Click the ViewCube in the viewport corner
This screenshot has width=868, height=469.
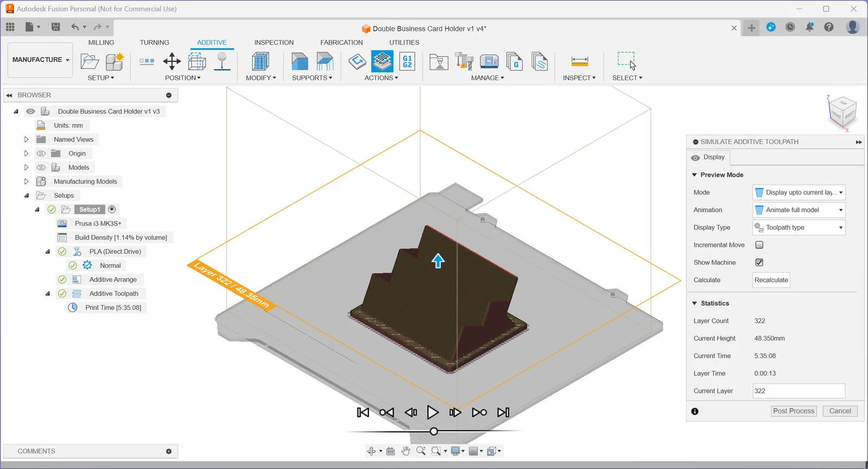coord(843,113)
